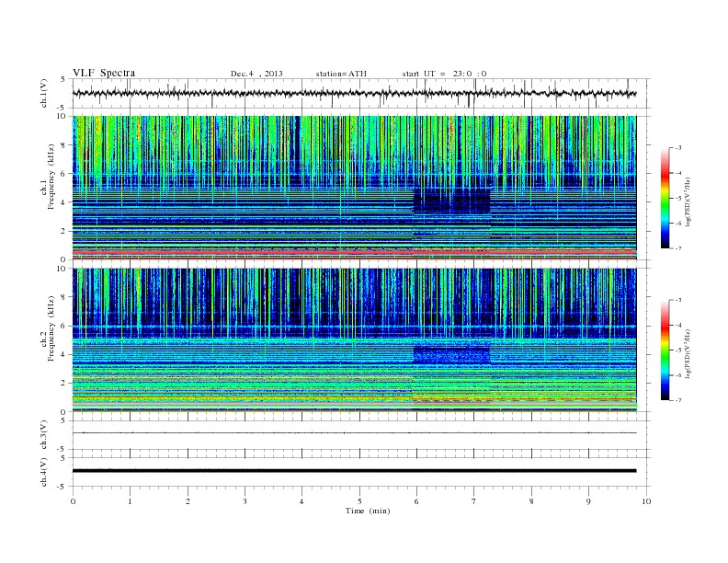Click the bottom time axis tick "10"
This screenshot has height=563, width=728.
646,501
